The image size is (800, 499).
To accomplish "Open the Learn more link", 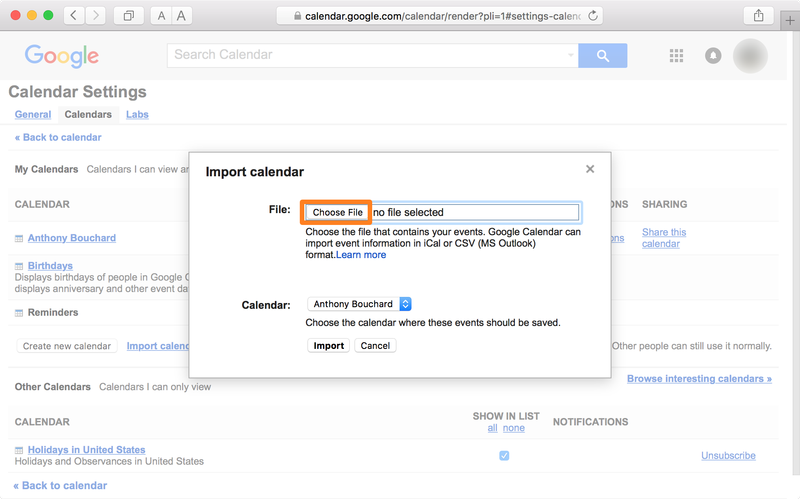I will (361, 255).
